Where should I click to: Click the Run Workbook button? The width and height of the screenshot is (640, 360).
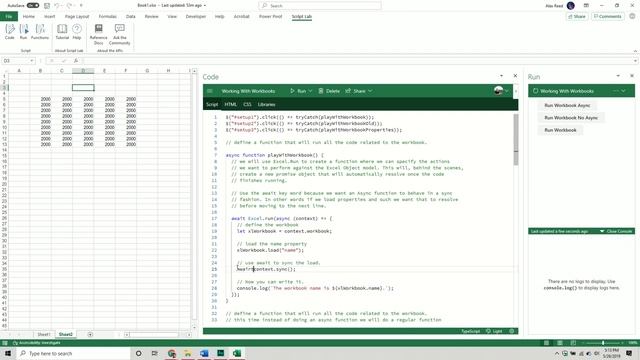(x=560, y=130)
